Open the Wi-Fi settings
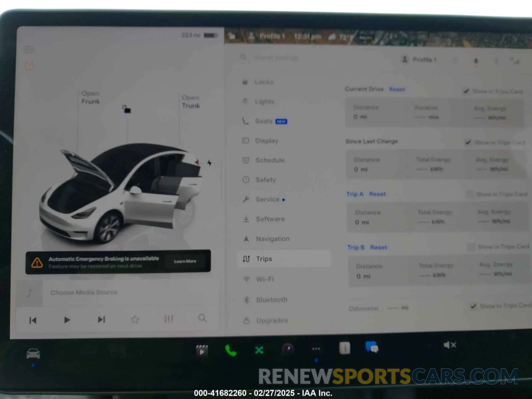The width and height of the screenshot is (532, 399). [x=258, y=279]
